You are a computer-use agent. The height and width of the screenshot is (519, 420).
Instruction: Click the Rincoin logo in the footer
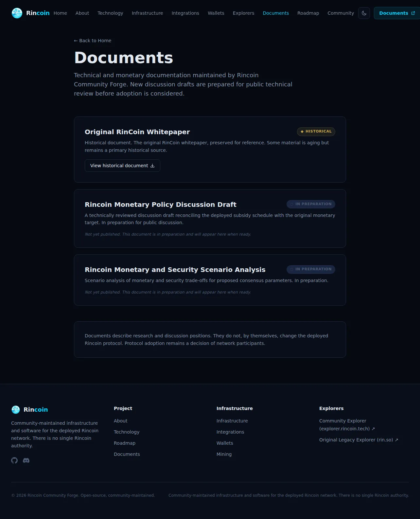coord(29,409)
